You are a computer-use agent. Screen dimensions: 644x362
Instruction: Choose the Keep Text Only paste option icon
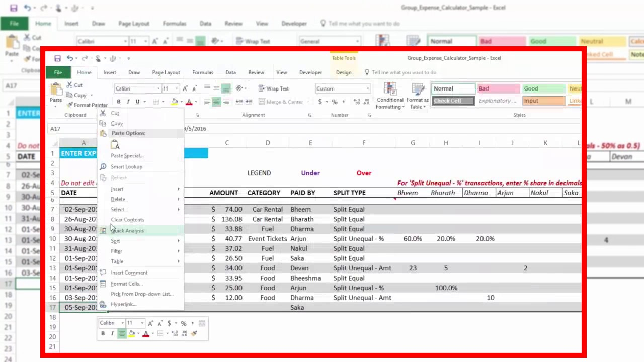[116, 145]
